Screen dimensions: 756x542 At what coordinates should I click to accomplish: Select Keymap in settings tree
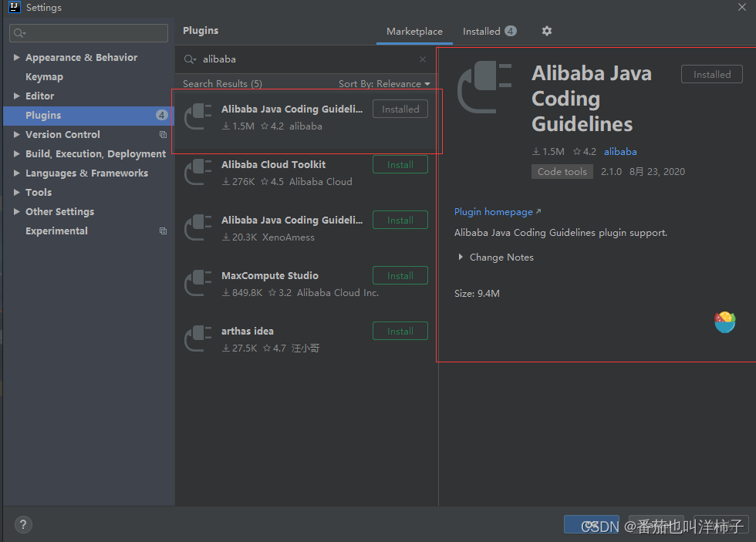click(x=45, y=76)
